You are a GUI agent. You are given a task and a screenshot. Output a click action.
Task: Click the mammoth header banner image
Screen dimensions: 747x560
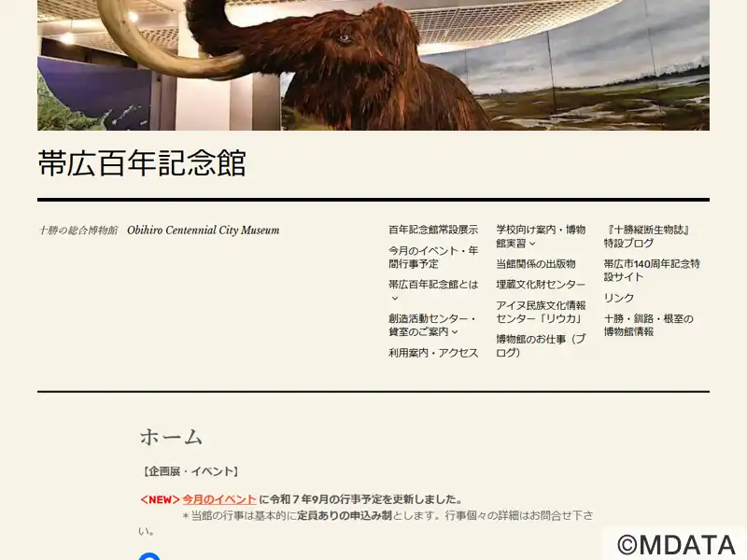[x=373, y=65]
